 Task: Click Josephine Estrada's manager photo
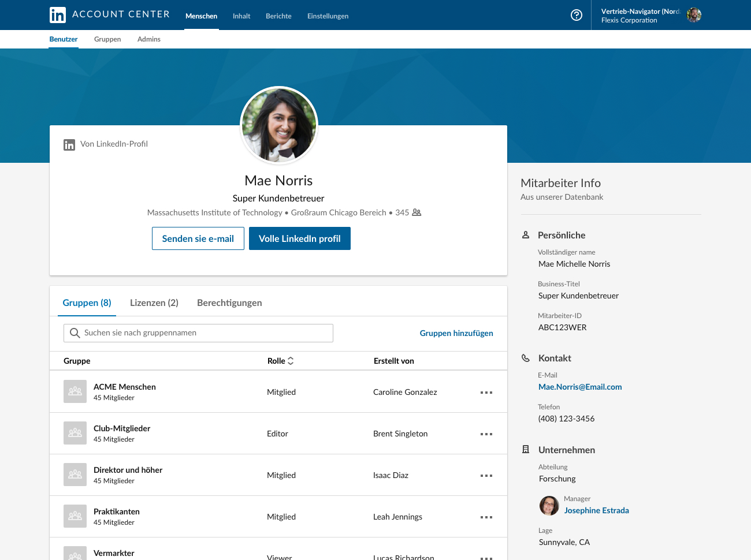tap(549, 505)
